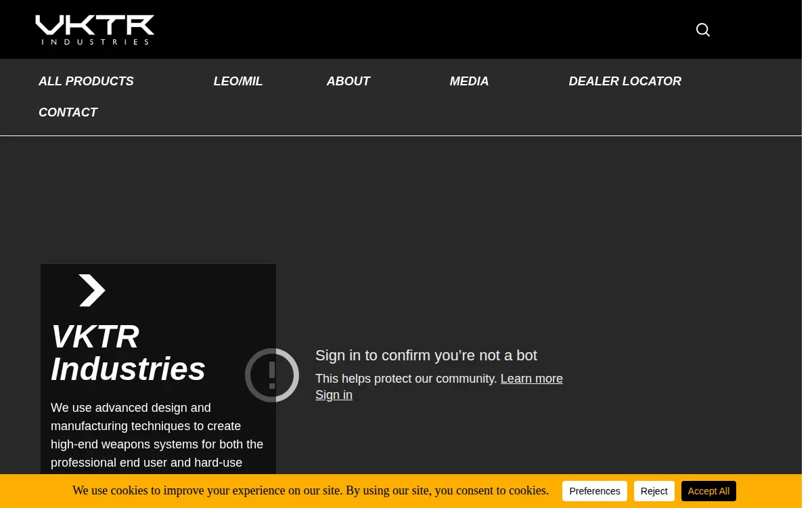Viewport: 812px width, 508px height.
Task: Follow the Learn more link
Action: (x=532, y=379)
